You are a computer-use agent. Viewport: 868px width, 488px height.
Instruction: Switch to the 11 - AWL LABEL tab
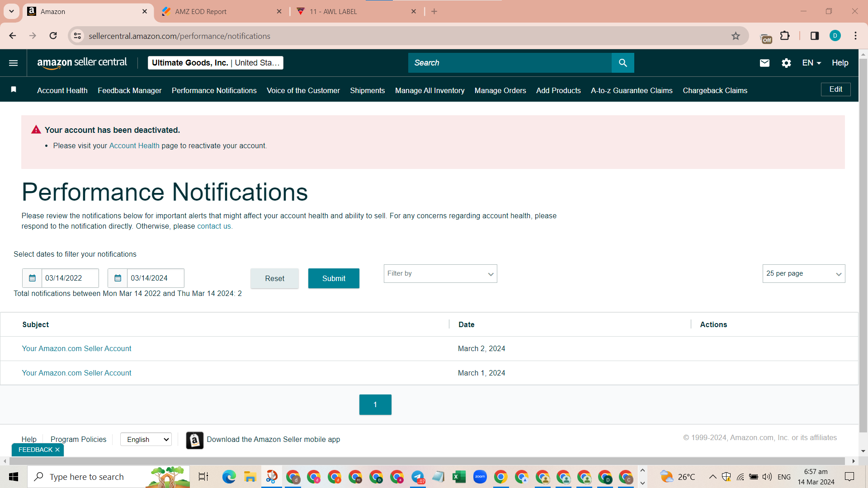356,11
